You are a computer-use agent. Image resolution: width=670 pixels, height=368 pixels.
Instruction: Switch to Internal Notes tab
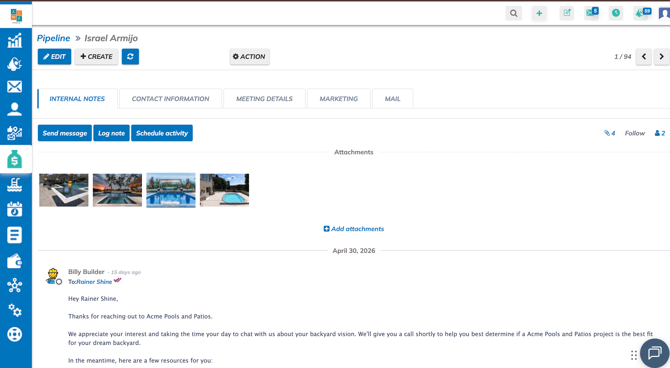(x=77, y=99)
